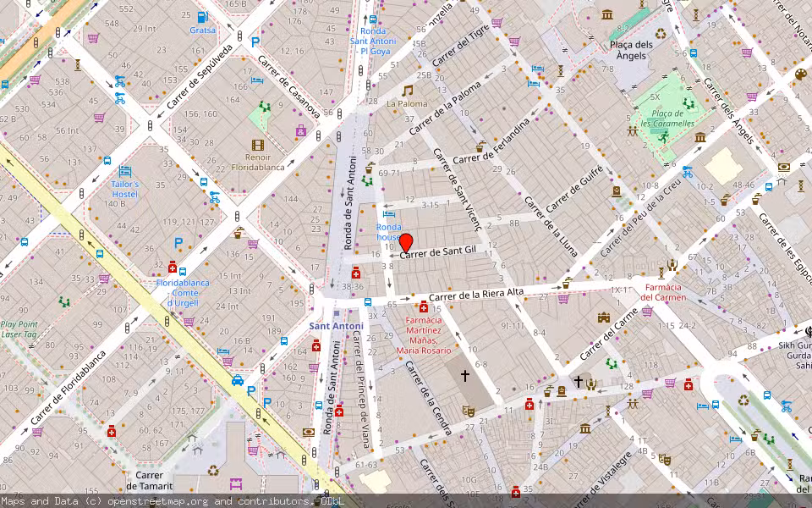Screen dimensions: 812x508
Task: Click recycling icon beside Plaça dels Àngels
Action: pyautogui.click(x=661, y=34)
